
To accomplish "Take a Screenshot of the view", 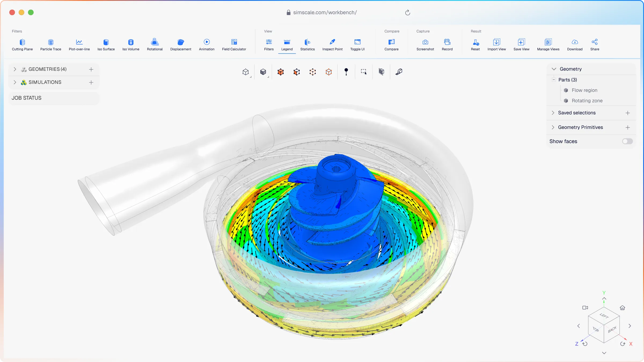I will (425, 45).
